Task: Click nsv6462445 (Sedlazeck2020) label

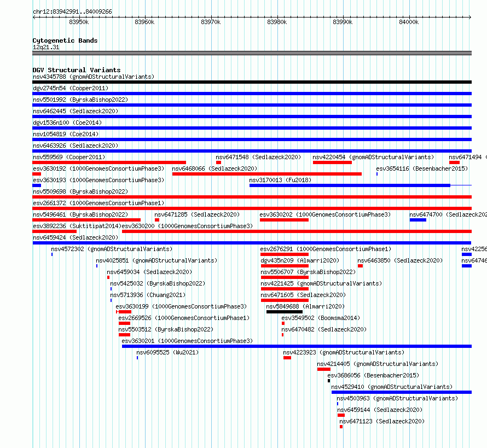Action: (x=76, y=111)
